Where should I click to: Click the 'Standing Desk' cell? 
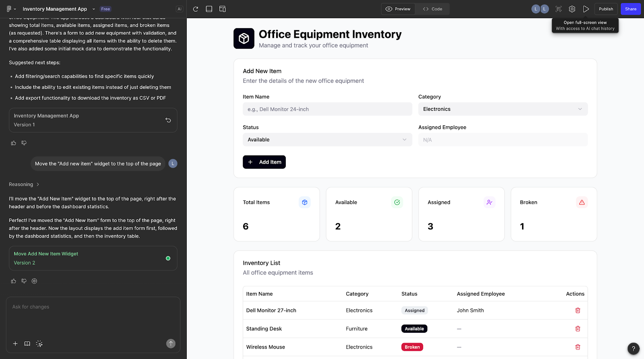pyautogui.click(x=264, y=329)
